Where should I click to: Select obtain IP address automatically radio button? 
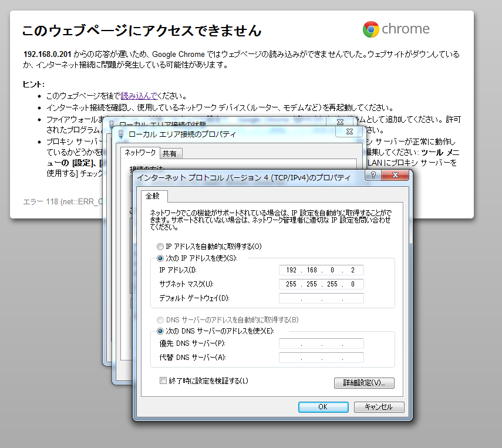tap(160, 247)
